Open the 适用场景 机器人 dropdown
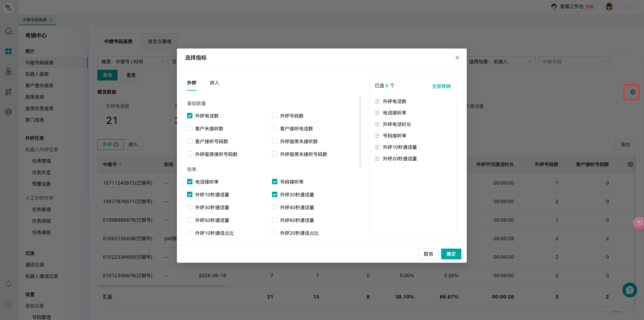644x320 pixels. point(500,62)
